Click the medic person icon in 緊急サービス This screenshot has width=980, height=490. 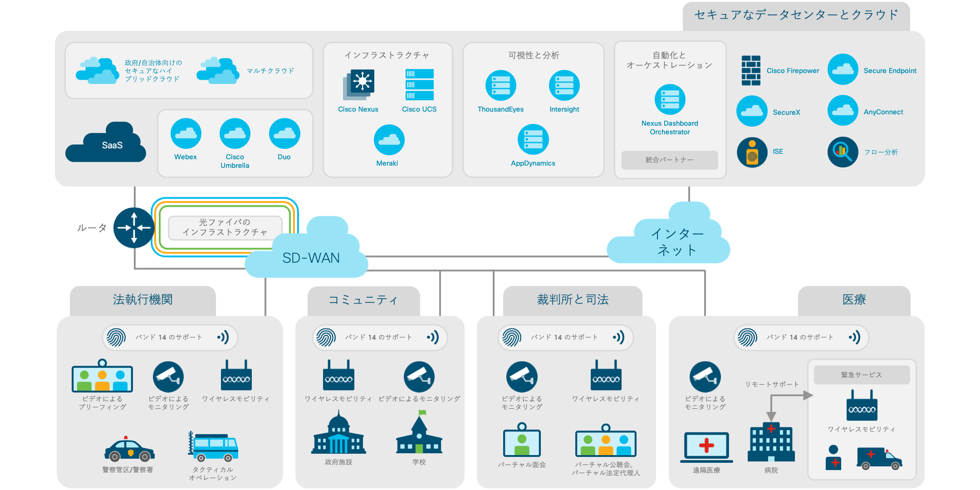(x=833, y=457)
